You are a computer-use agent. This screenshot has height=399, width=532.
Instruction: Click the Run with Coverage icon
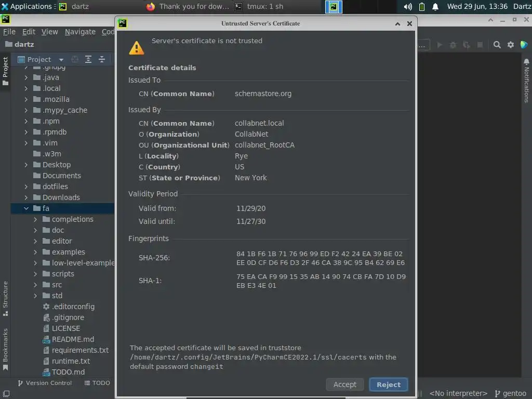tap(467, 45)
